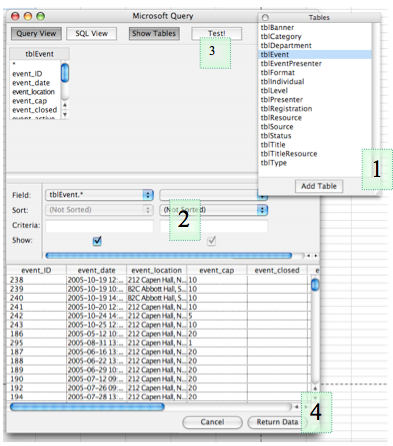This screenshot has width=393, height=446.
Task: Select tblResource in the Tables list
Action: pos(315,118)
